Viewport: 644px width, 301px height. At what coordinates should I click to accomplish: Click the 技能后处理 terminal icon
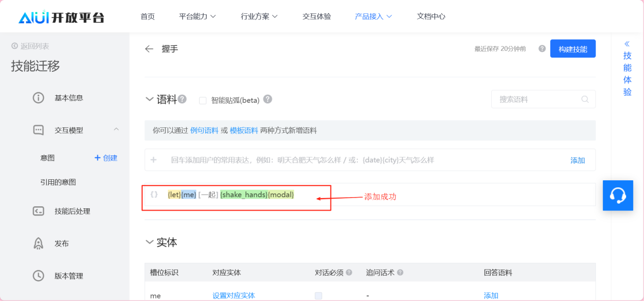click(38, 211)
